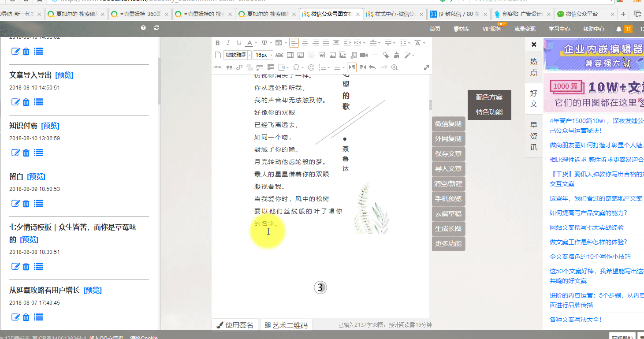The width and height of the screenshot is (644, 339).
Task: Toggle italic formatting
Action: click(x=228, y=43)
